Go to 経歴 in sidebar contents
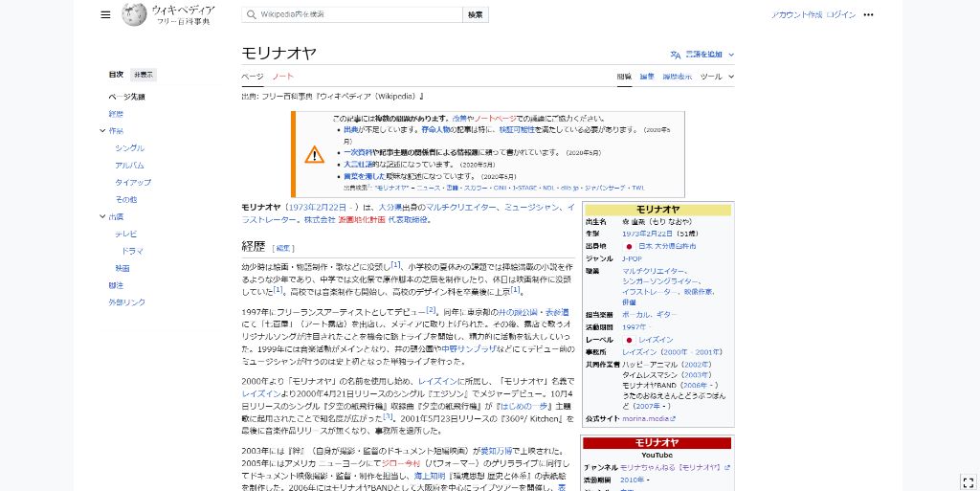980x491 pixels. tap(116, 114)
